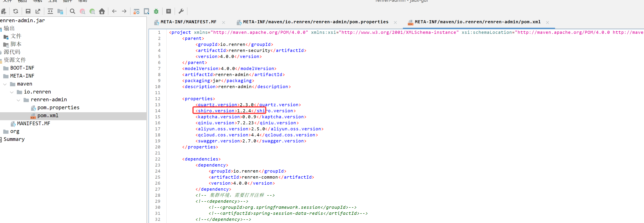644x223 pixels.
Task: Click the spring-session-data-redis comment line
Action: coord(288,213)
